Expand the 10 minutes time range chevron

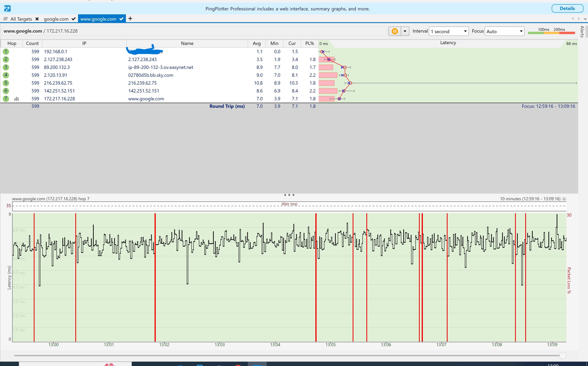[x=564, y=199]
